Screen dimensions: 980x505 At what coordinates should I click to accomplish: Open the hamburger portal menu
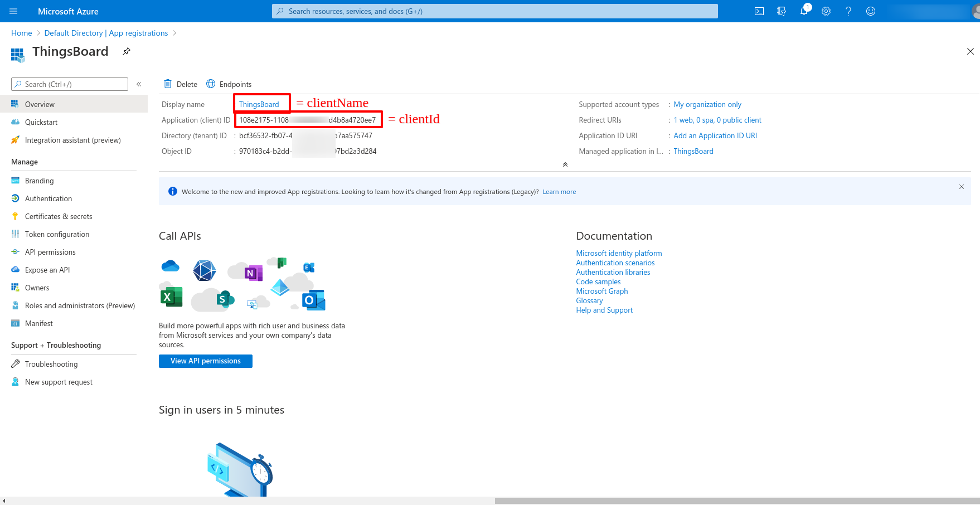14,11
